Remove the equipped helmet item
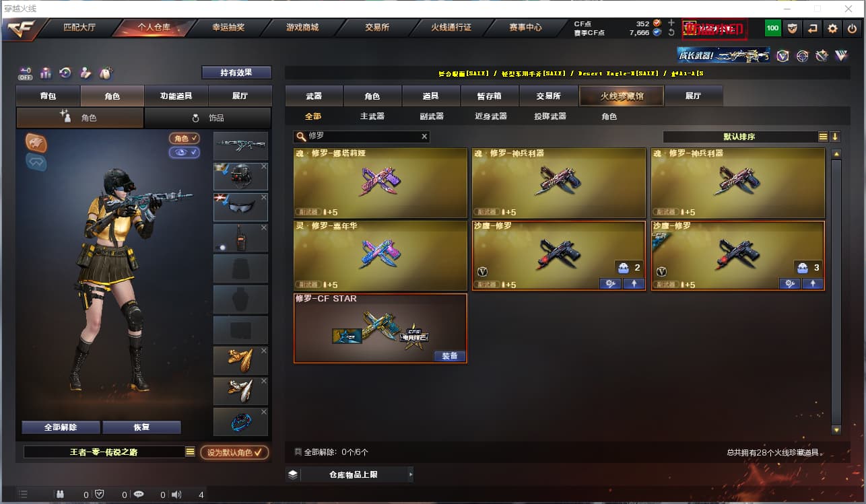The width and height of the screenshot is (866, 504). click(264, 166)
